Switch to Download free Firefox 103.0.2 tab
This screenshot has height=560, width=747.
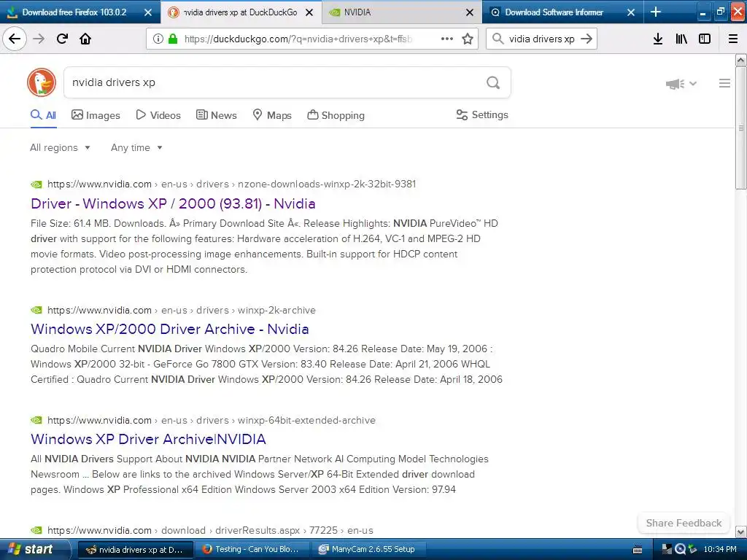point(74,12)
